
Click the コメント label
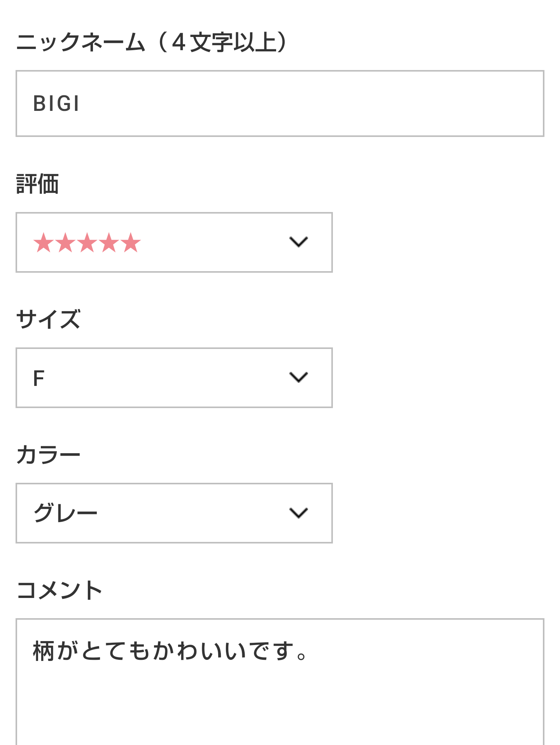[x=59, y=590]
